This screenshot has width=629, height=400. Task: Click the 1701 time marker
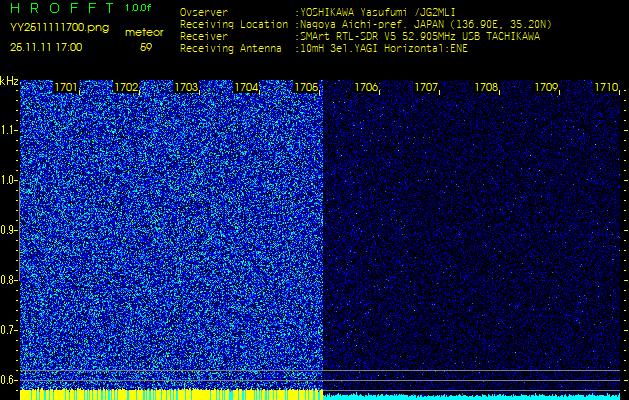[66, 87]
